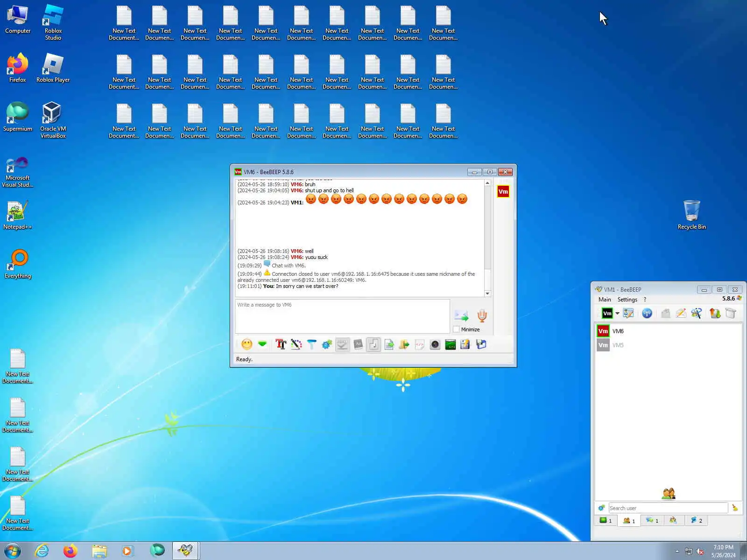Switch to the users tab showing 1

point(629,520)
